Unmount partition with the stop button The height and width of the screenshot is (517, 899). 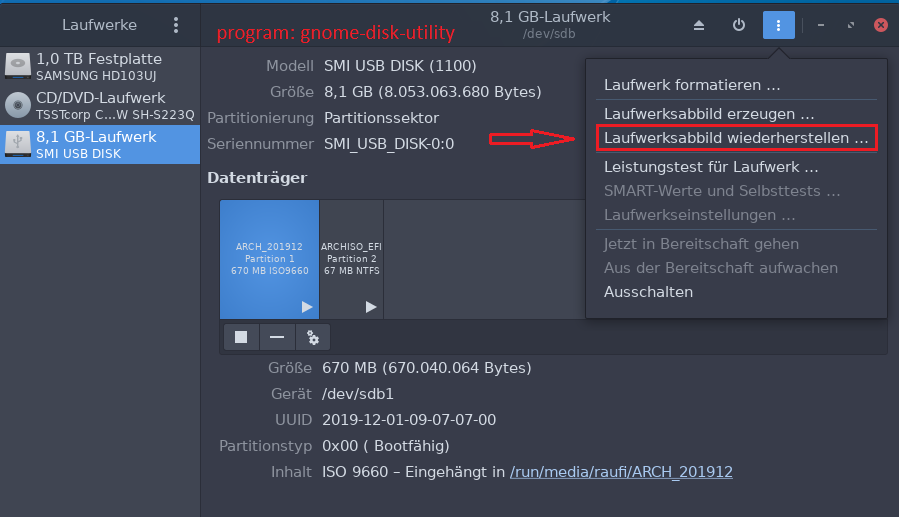241,337
